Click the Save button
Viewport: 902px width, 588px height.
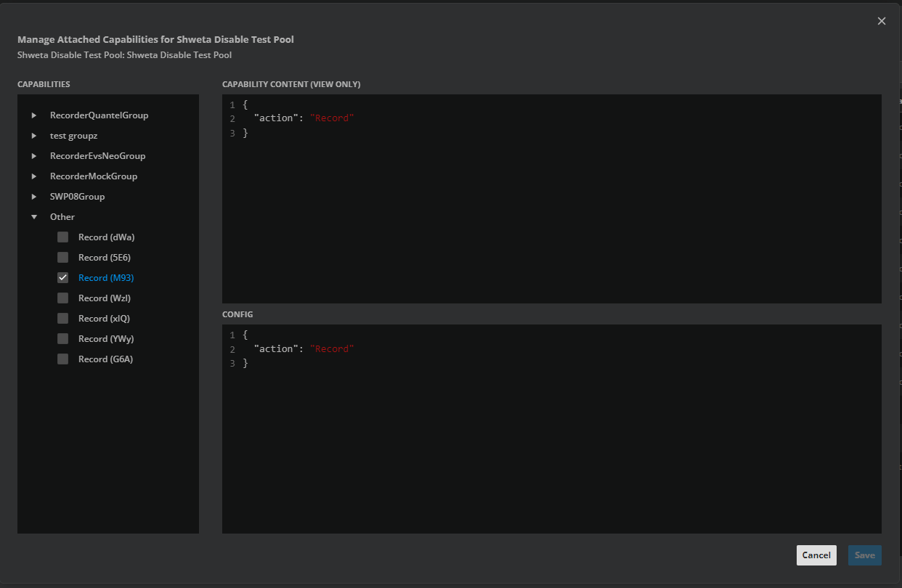coord(864,555)
